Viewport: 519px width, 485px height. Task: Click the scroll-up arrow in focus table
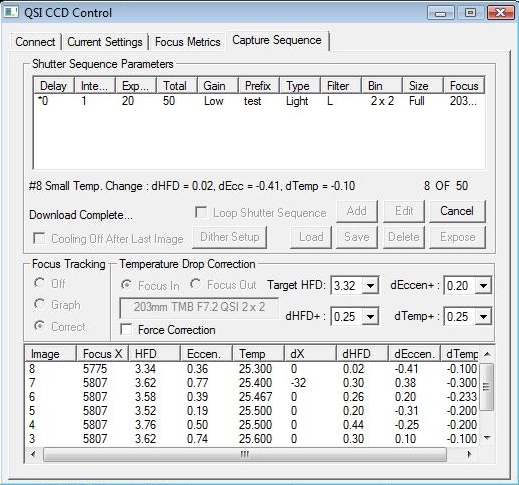pyautogui.click(x=487, y=354)
